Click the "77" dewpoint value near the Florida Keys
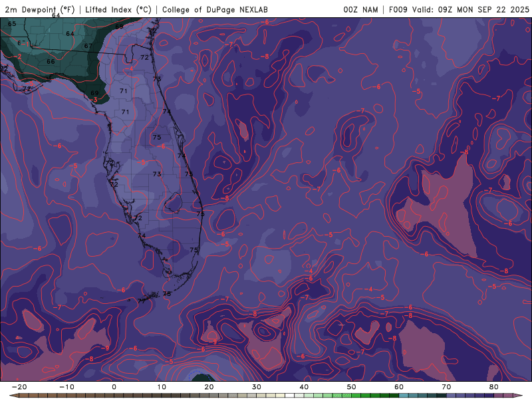The width and height of the screenshot is (532, 399). (x=142, y=301)
